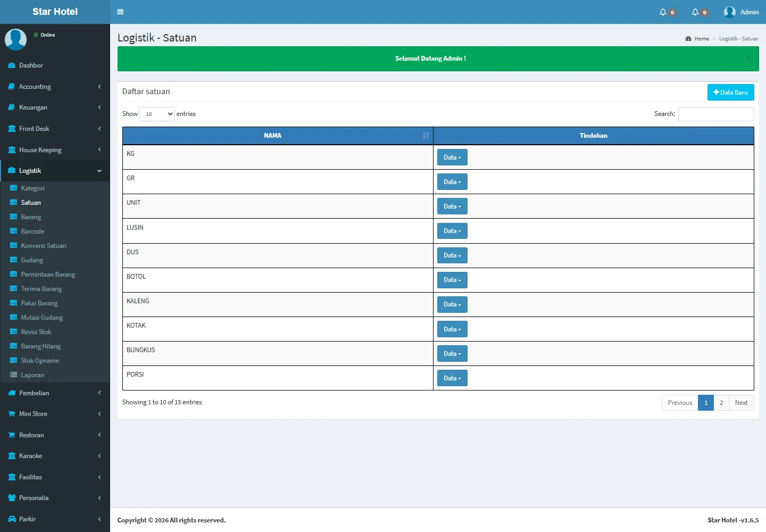Open the Data dropdown for KG row
The height and width of the screenshot is (532, 766).
(452, 157)
